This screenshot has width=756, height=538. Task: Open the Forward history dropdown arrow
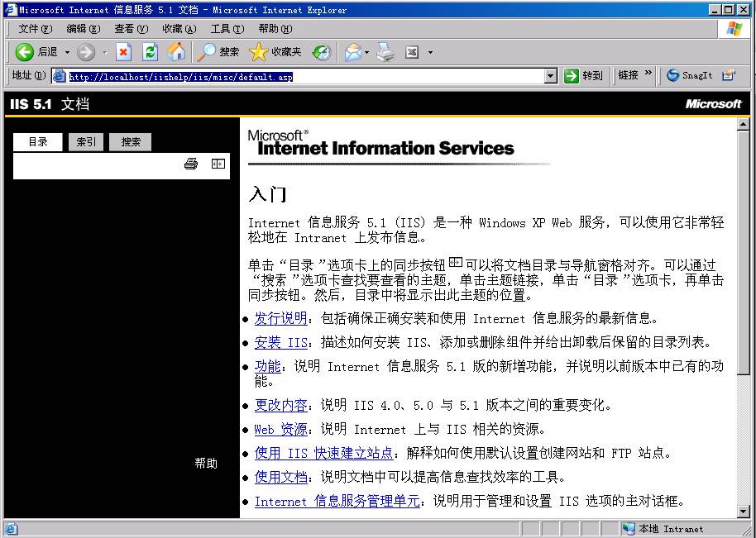[104, 52]
